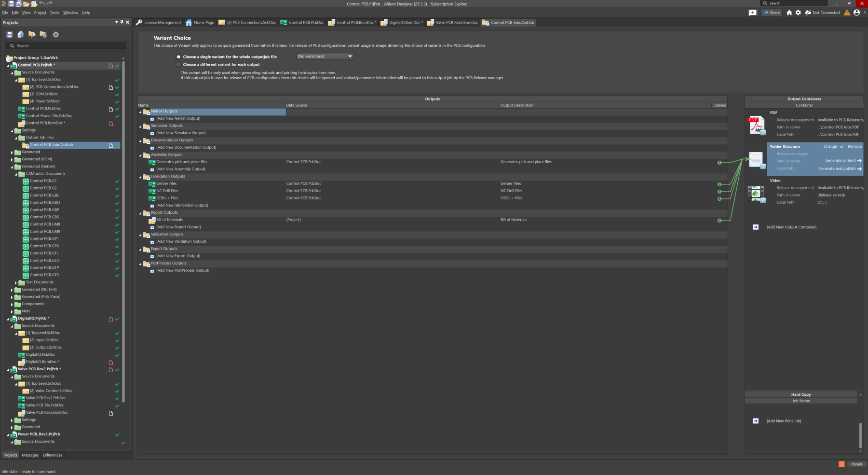
Task: Click the settings gear in Projects panel toolbar
Action: click(x=56, y=35)
